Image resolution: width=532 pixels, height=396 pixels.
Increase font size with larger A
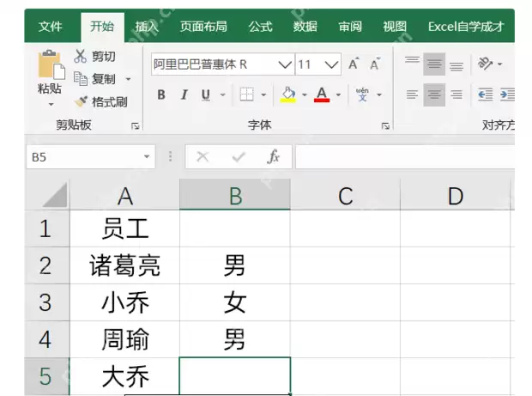[x=354, y=64]
